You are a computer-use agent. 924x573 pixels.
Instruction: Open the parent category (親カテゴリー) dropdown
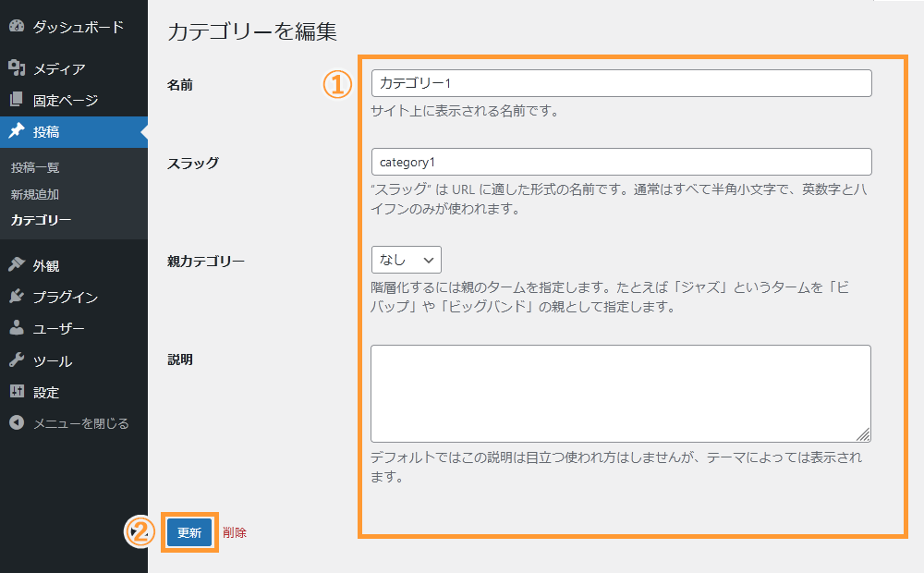pos(406,260)
